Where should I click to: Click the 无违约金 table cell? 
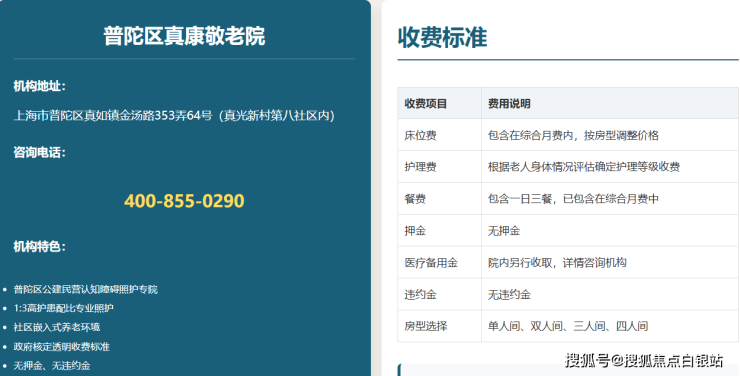[610, 294]
